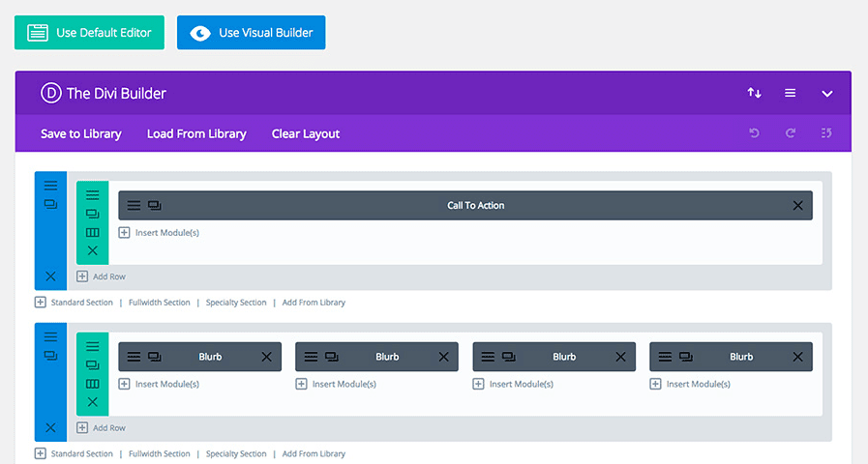The image size is (868, 464).
Task: Delete the Call To Action module
Action: coord(797,205)
